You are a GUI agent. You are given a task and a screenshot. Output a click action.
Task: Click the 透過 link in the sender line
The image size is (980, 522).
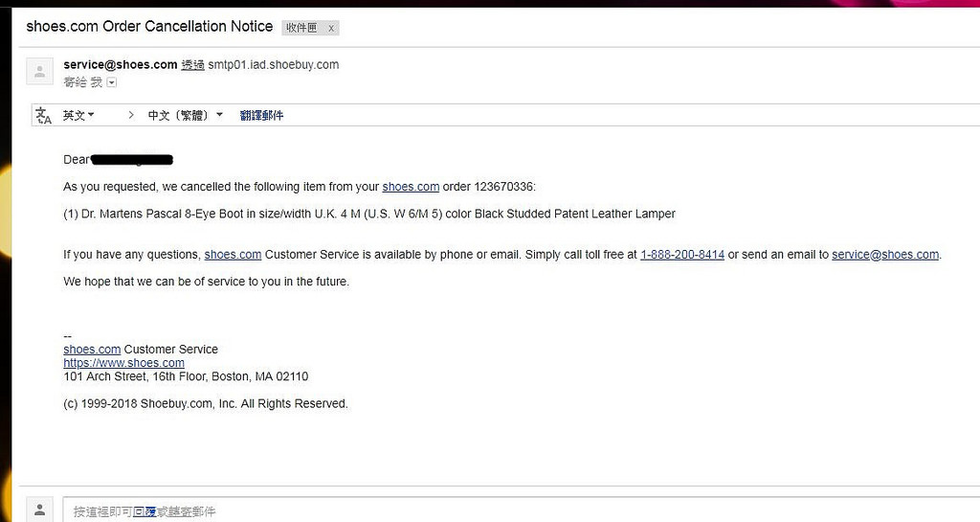(x=192, y=65)
